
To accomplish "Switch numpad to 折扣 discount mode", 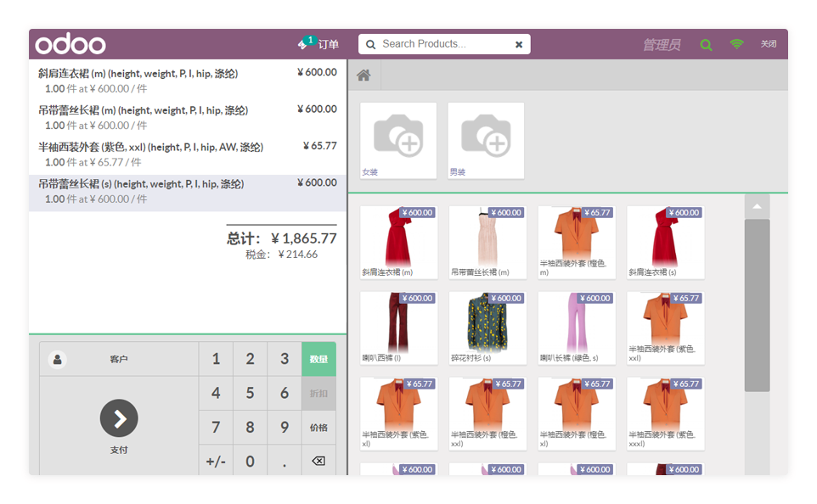I will click(x=318, y=394).
